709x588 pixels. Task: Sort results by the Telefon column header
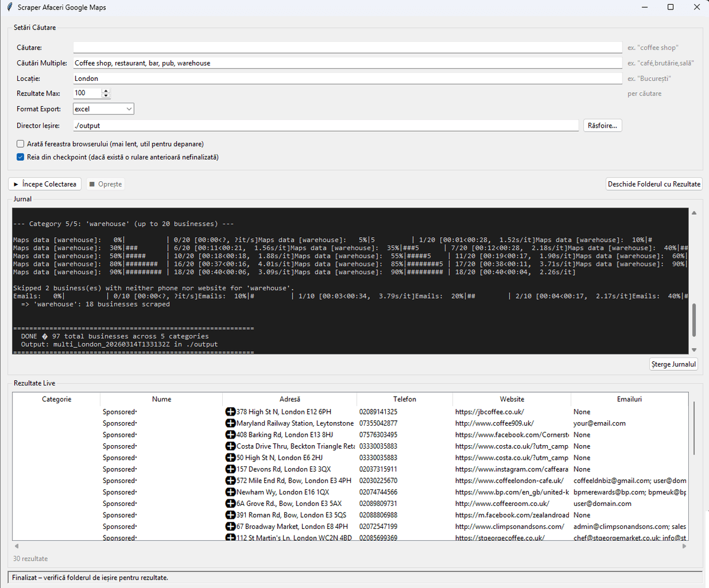[404, 399]
